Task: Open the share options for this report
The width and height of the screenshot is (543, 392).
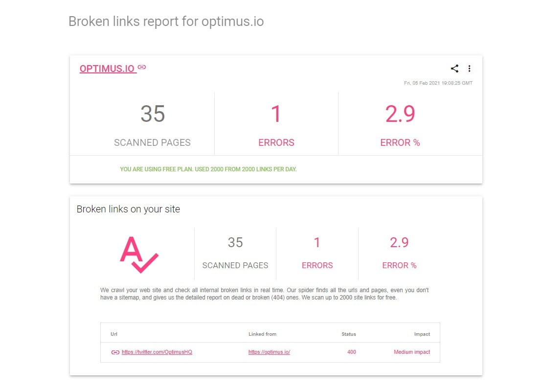Action: pos(454,69)
